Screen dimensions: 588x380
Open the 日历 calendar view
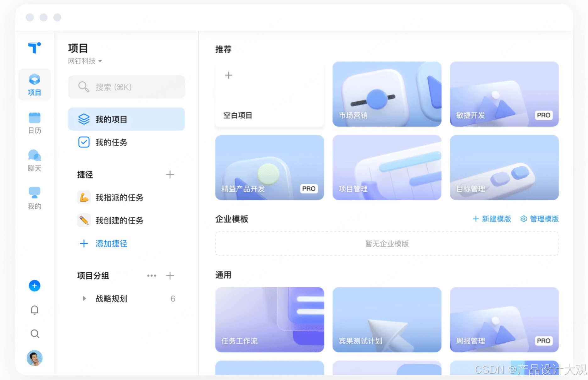coord(34,123)
